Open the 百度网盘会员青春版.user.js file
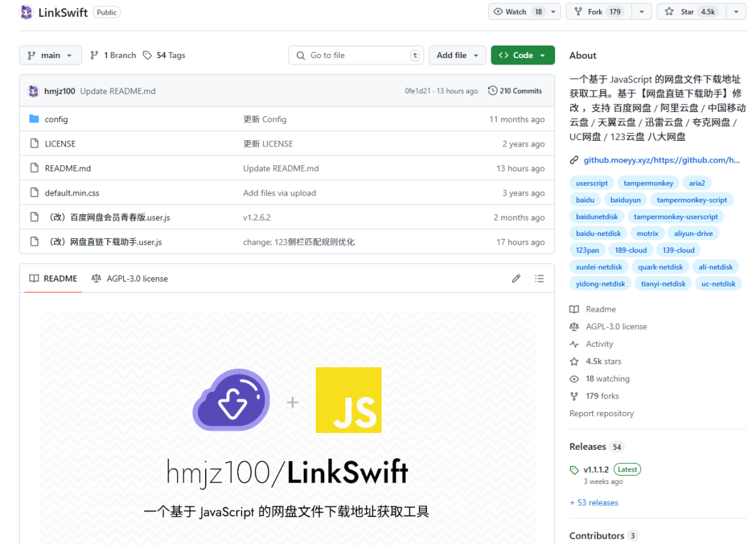The width and height of the screenshot is (756, 545). (108, 218)
